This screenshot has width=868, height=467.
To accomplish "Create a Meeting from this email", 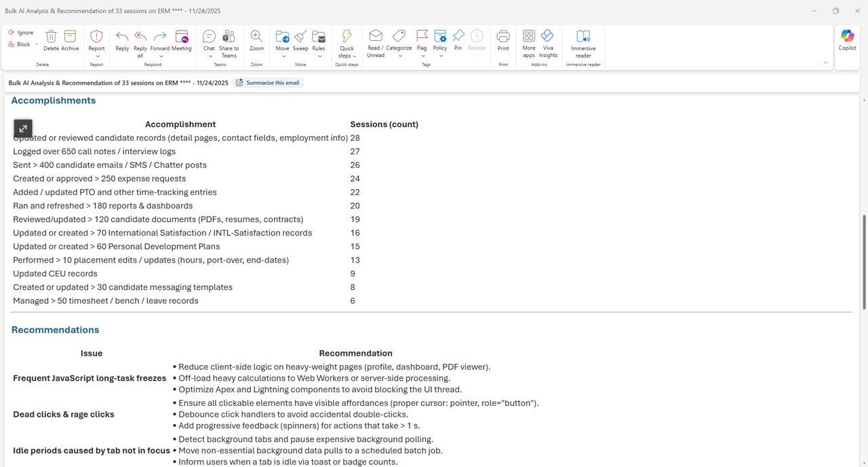I will [x=182, y=41].
